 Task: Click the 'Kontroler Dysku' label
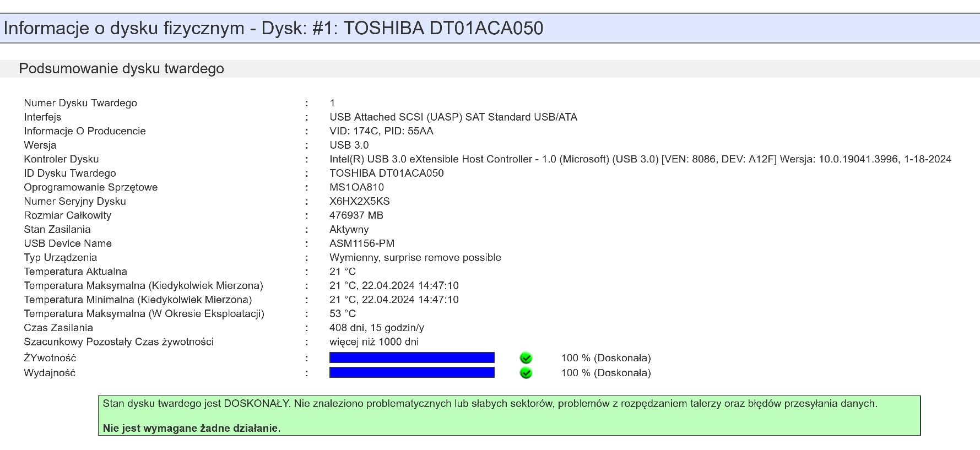click(x=61, y=159)
